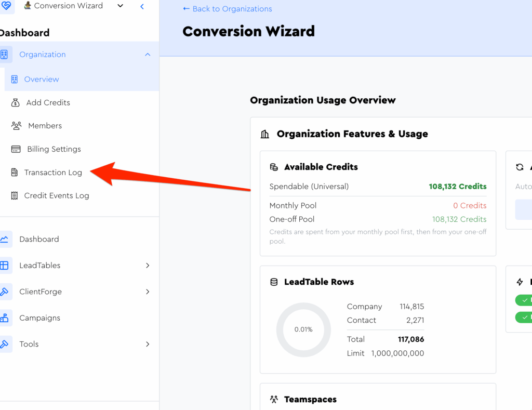The width and height of the screenshot is (532, 410).
Task: Click the Dashboard chart line icon
Action: coord(4,240)
